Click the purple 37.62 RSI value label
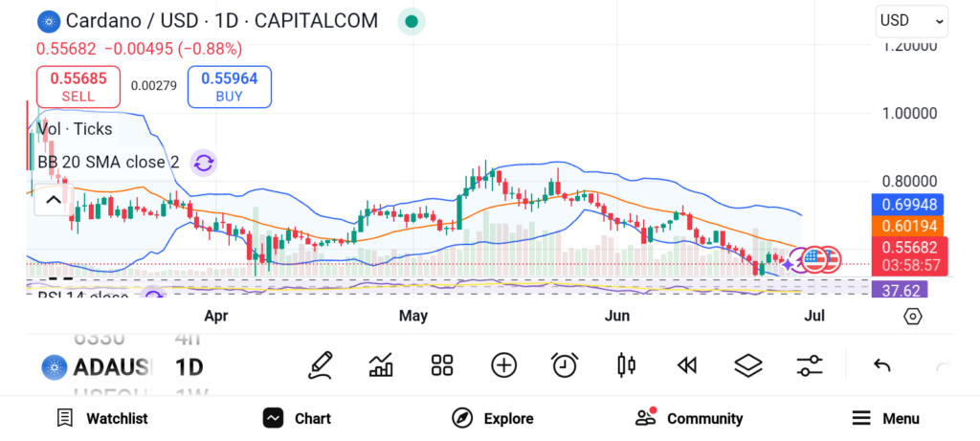The height and width of the screenshot is (441, 980). [900, 290]
